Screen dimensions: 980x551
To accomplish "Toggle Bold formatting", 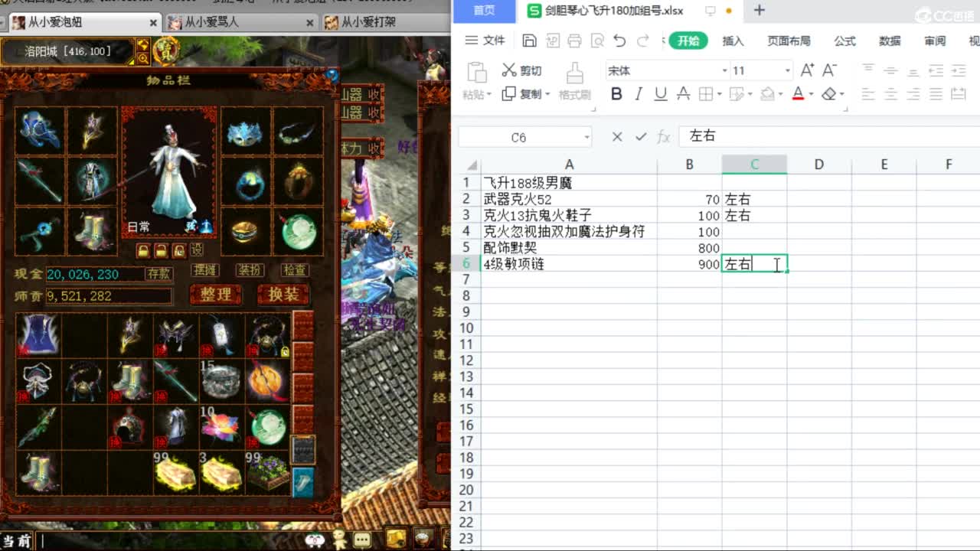I will [x=616, y=94].
